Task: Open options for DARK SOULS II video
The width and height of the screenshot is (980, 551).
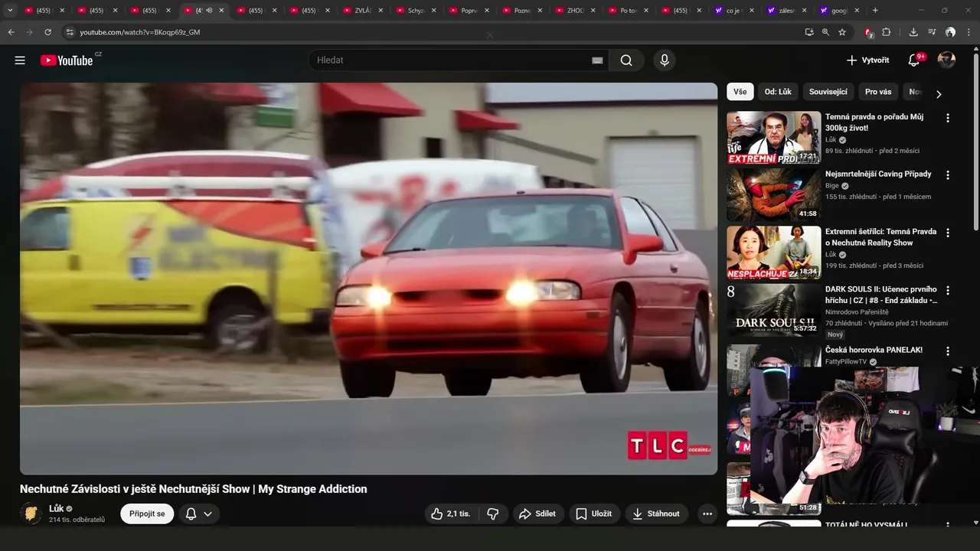Action: pos(948,291)
